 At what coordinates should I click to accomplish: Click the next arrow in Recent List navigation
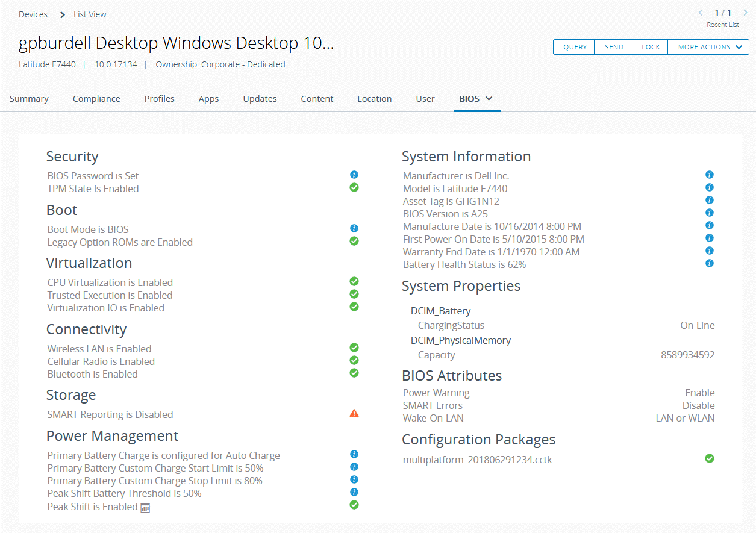pos(745,12)
